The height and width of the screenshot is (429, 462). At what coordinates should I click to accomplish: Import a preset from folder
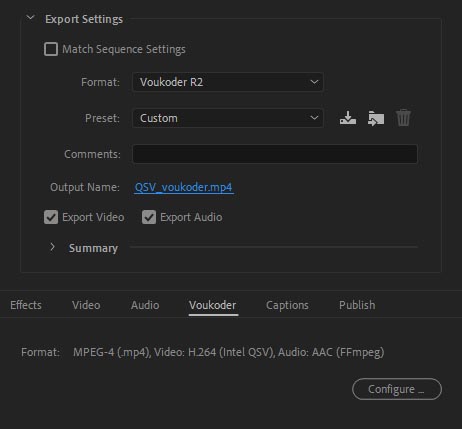click(x=376, y=118)
